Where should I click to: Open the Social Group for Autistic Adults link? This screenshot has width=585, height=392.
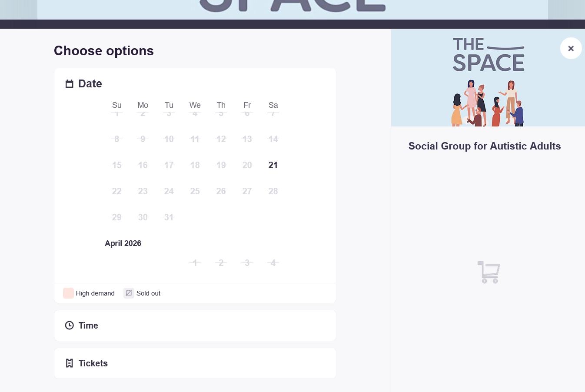(485, 146)
